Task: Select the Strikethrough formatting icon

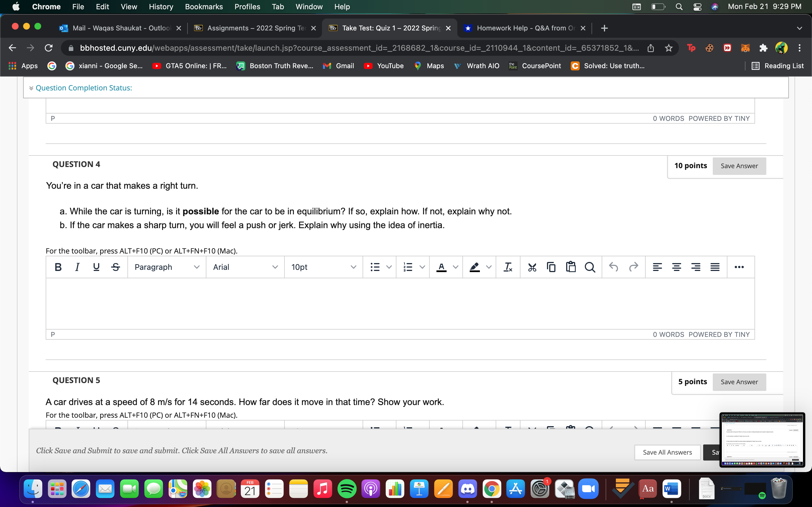Action: click(x=115, y=267)
